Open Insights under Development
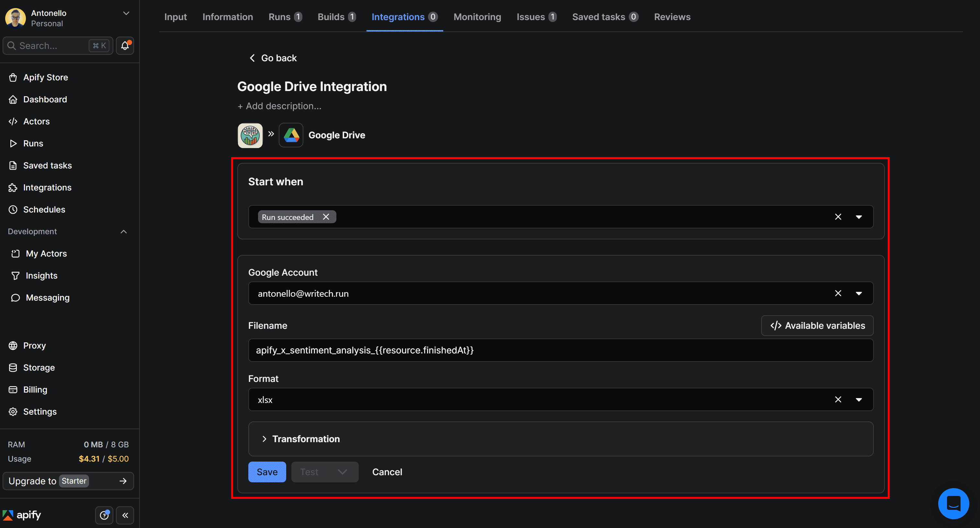980x528 pixels. tap(41, 276)
